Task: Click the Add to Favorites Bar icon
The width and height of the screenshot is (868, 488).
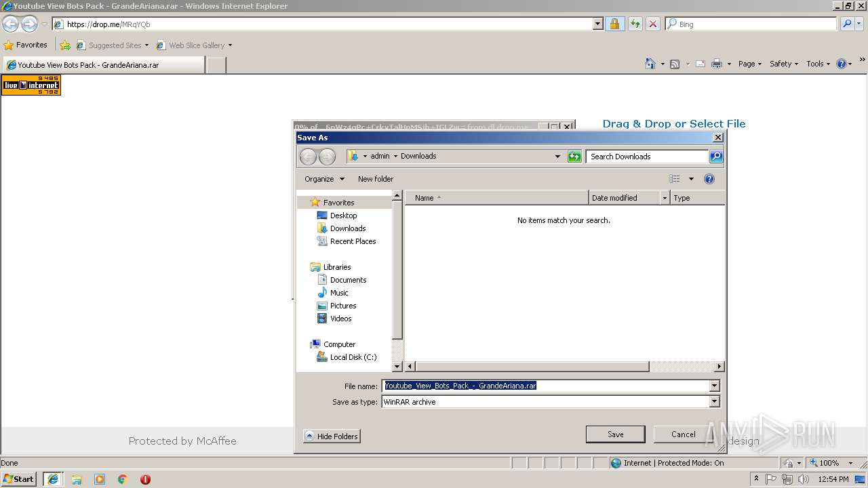Action: coord(65,45)
